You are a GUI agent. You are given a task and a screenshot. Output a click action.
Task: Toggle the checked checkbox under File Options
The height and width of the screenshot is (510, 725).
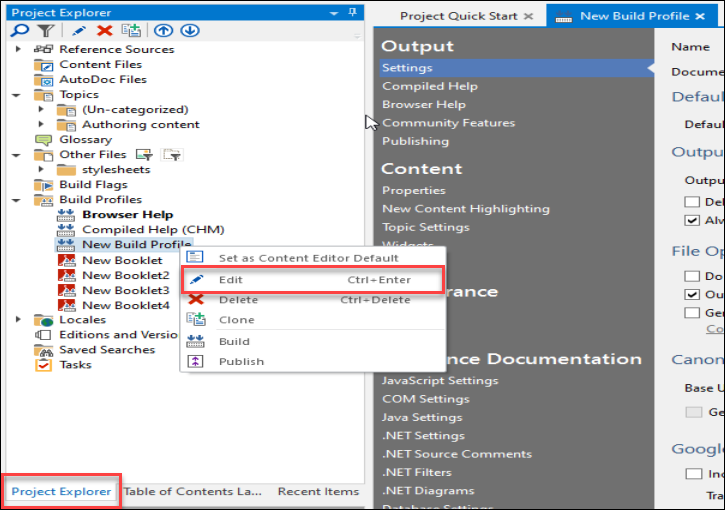[x=692, y=294]
